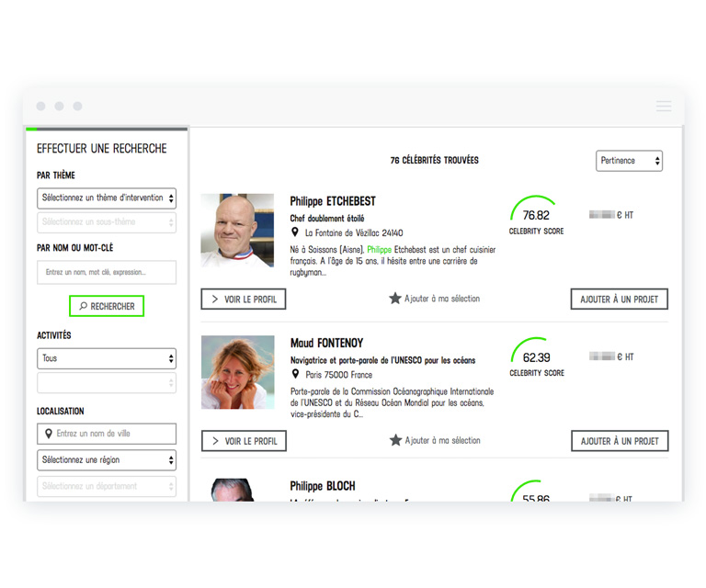Open the Activités 'Tous' dropdown
This screenshot has width=706, height=588.
[x=107, y=358]
